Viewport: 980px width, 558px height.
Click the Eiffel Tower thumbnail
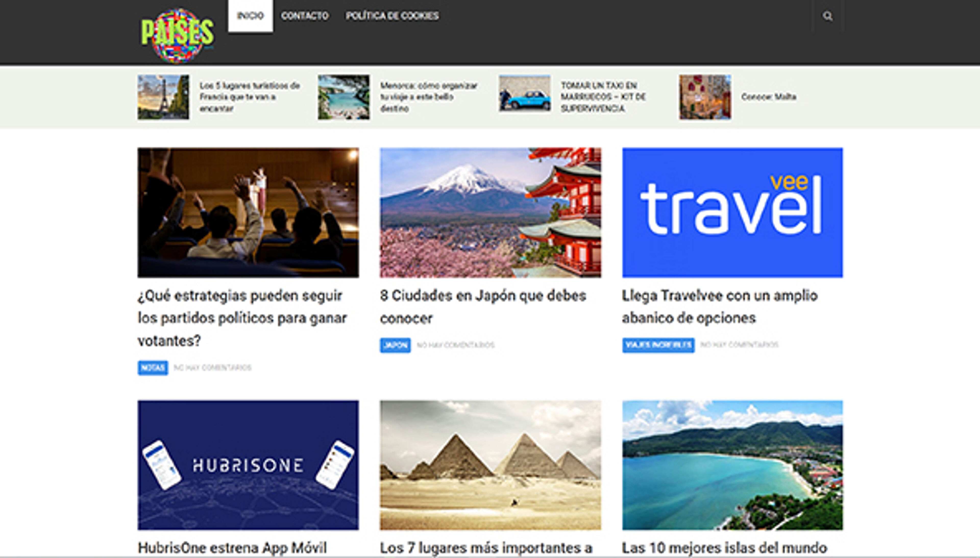pos(163,97)
